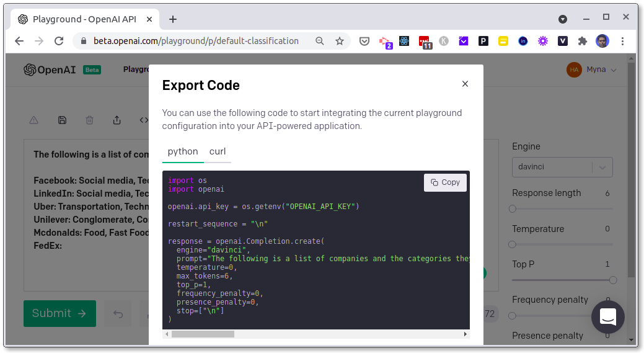Image resolution: width=644 pixels, height=353 pixels.
Task: Click the blue circular in extension icon
Action: pyautogui.click(x=523, y=41)
